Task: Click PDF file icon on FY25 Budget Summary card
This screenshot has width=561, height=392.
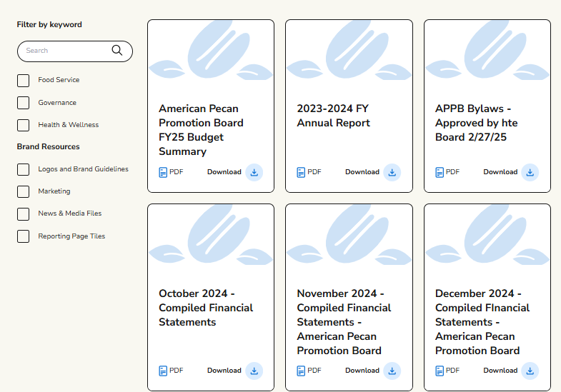Action: click(x=163, y=173)
